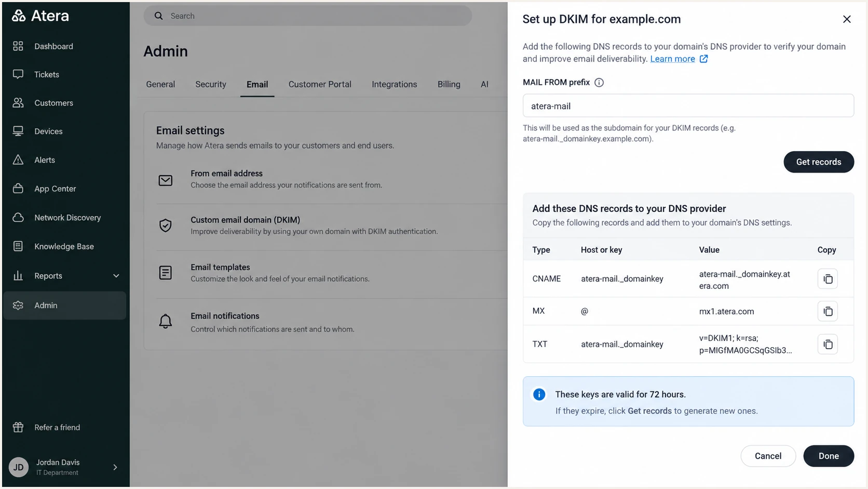Screen dimensions: 868x489
Task: Go to Tickets in sidebar
Action: 47,74
